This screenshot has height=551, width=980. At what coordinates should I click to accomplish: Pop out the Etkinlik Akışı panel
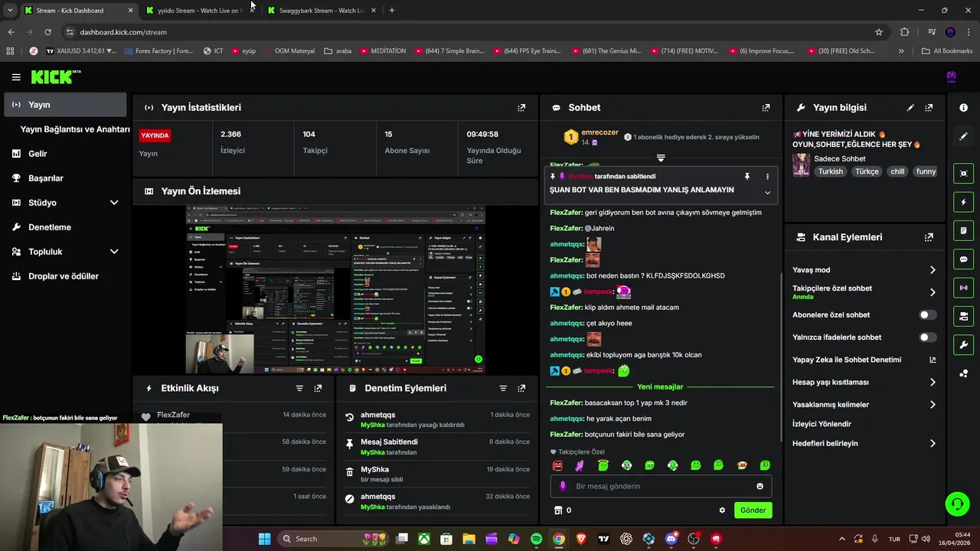click(318, 388)
